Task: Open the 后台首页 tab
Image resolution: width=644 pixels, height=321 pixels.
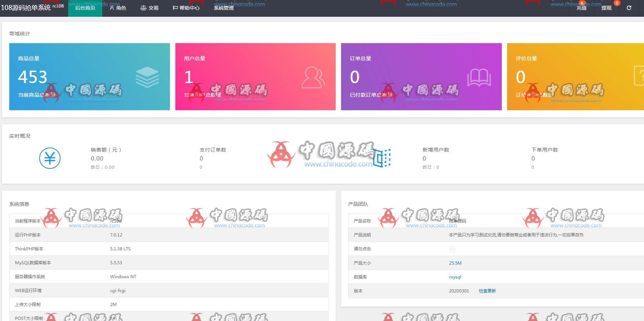Action: pyautogui.click(x=85, y=8)
